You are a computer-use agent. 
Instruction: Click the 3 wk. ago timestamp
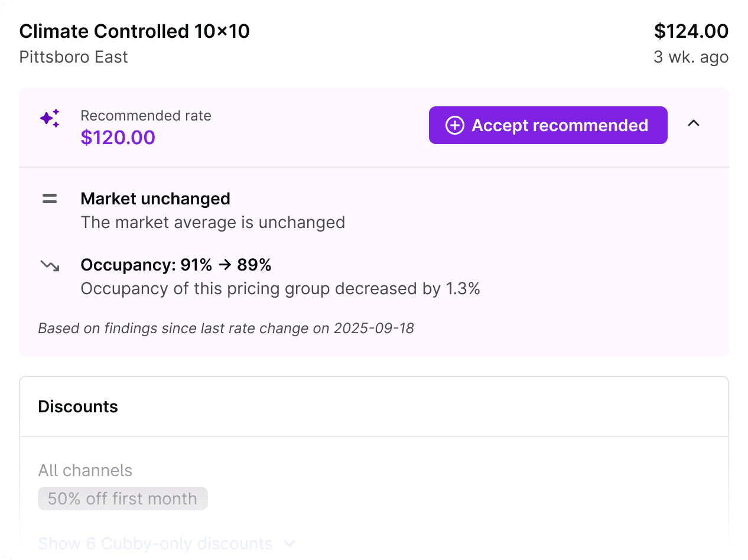691,57
